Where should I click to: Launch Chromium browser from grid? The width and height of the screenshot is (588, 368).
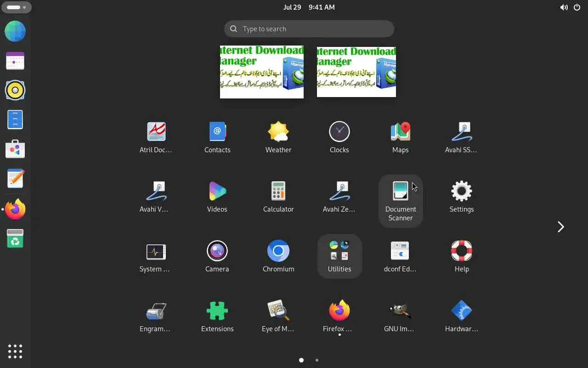pyautogui.click(x=278, y=256)
